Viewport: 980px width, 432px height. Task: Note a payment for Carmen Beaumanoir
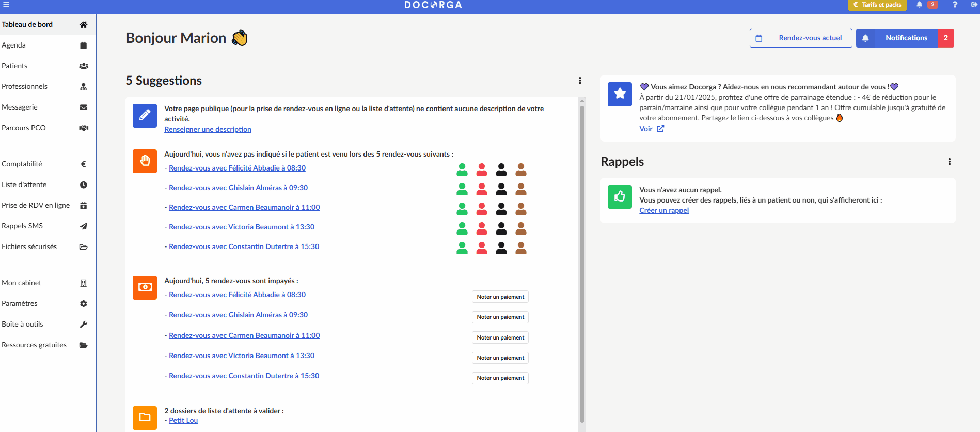500,337
